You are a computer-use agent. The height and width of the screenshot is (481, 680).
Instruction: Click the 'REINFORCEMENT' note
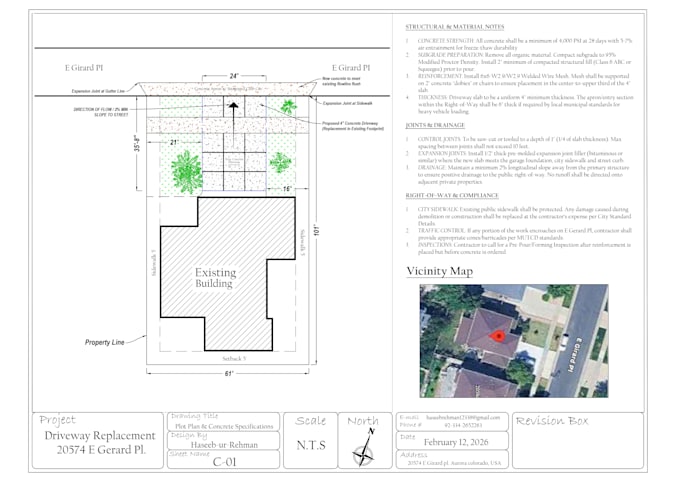point(524,83)
